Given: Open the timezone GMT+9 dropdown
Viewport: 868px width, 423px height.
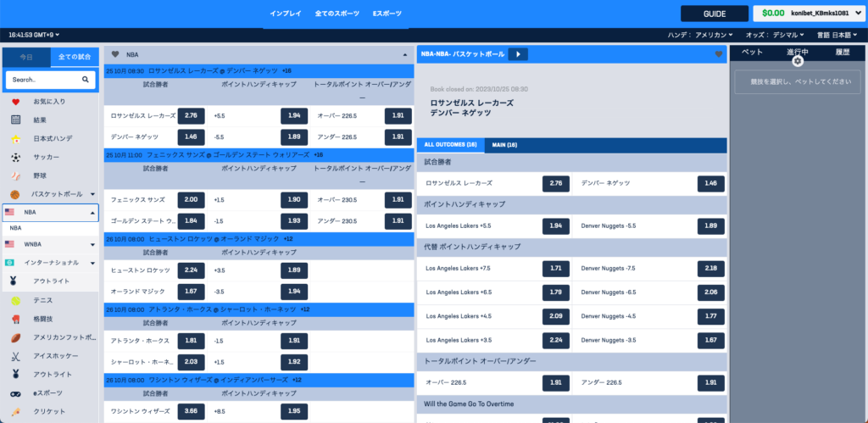Looking at the screenshot, I should 34,35.
